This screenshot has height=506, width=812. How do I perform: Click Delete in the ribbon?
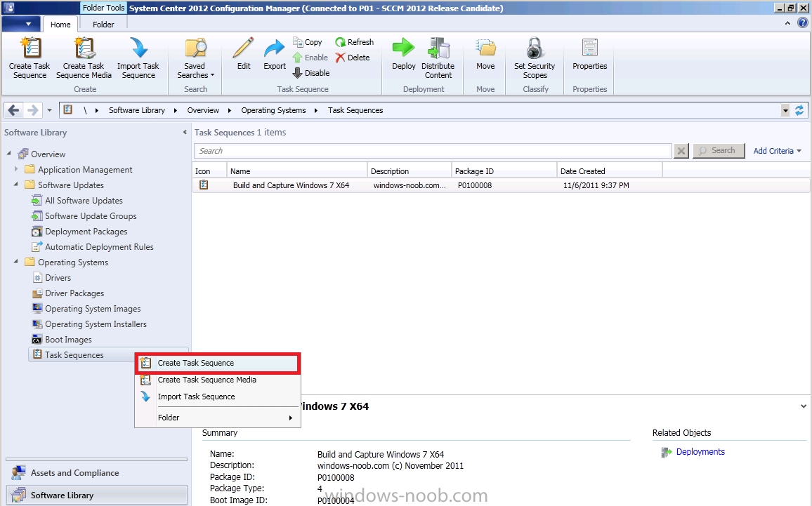(x=353, y=58)
